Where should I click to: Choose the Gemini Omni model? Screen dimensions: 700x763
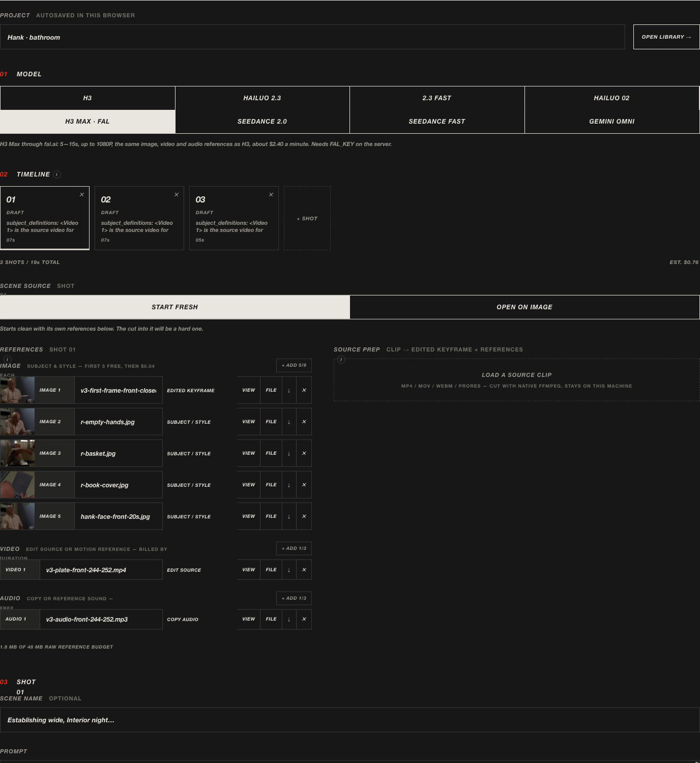click(x=612, y=122)
